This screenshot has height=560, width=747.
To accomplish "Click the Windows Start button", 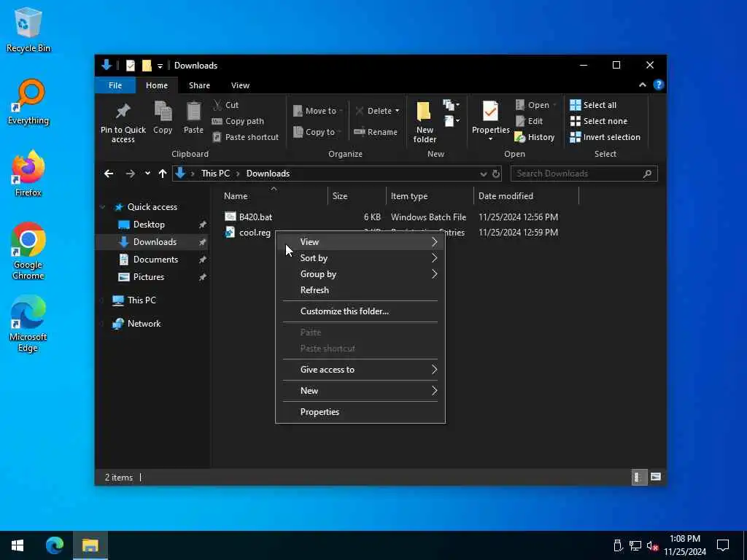I will (x=18, y=545).
